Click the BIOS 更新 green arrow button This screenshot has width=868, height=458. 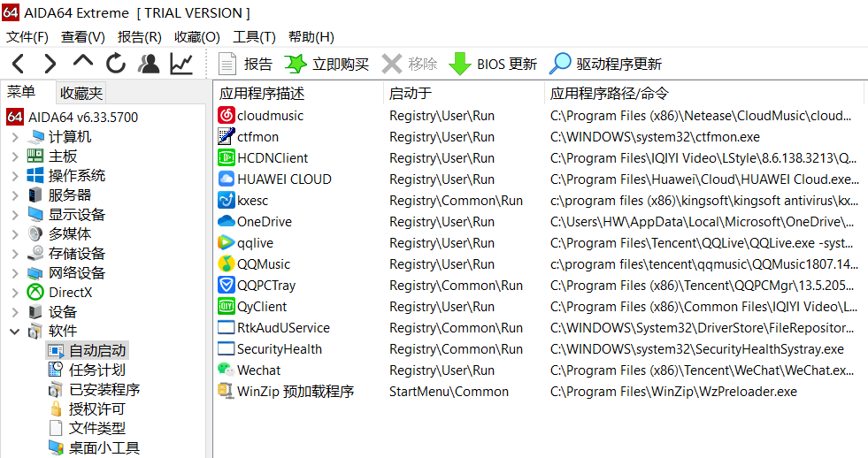[x=493, y=64]
